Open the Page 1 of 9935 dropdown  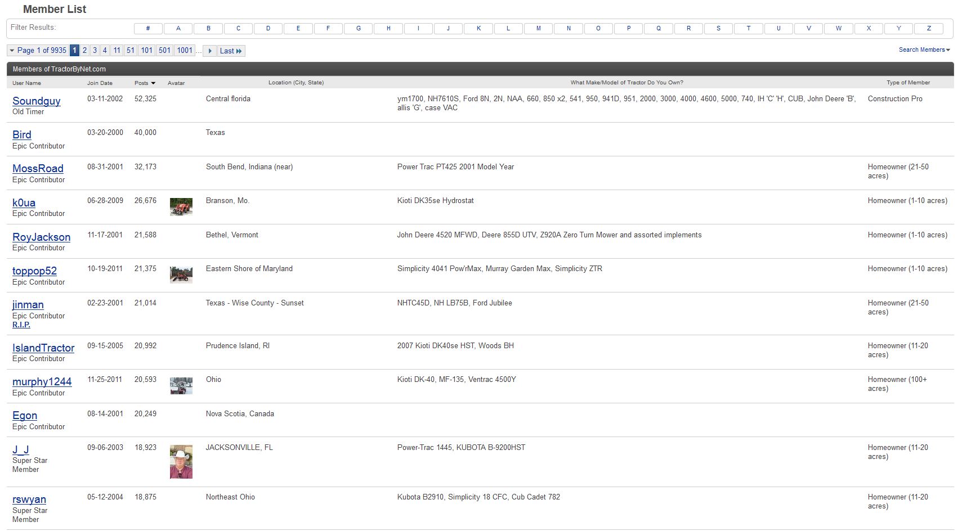38,51
